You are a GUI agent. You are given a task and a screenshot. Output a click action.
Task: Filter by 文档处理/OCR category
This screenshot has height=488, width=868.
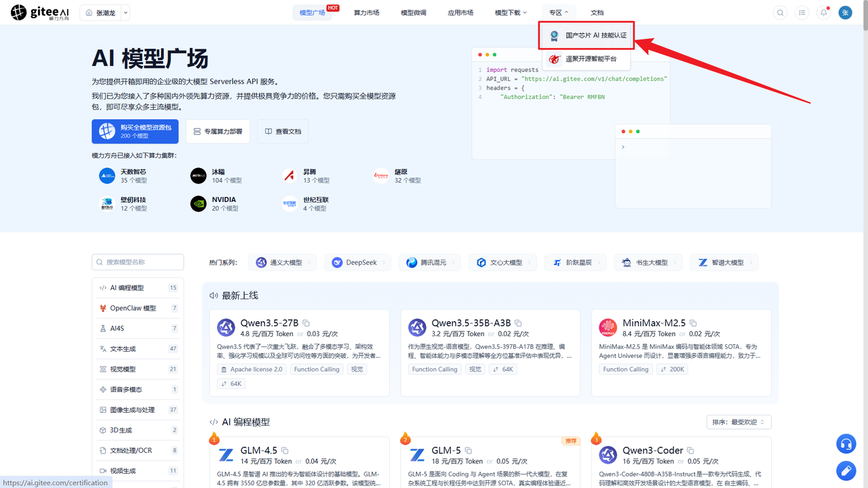point(138,451)
